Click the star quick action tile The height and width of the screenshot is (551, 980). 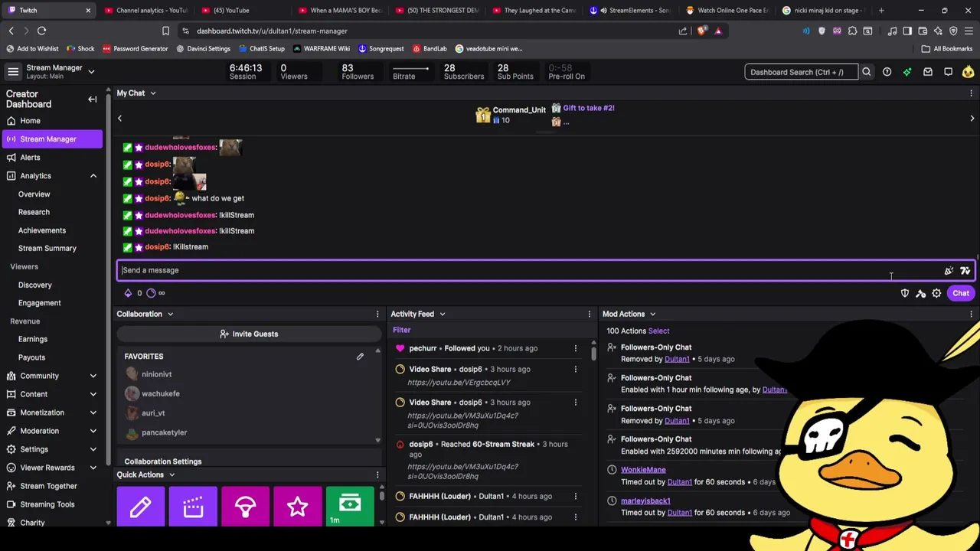[x=297, y=507]
